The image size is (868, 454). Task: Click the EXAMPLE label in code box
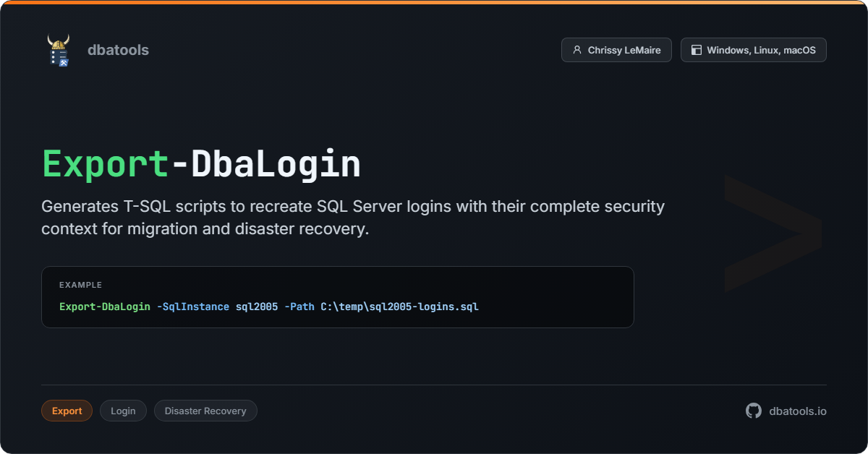click(x=80, y=285)
